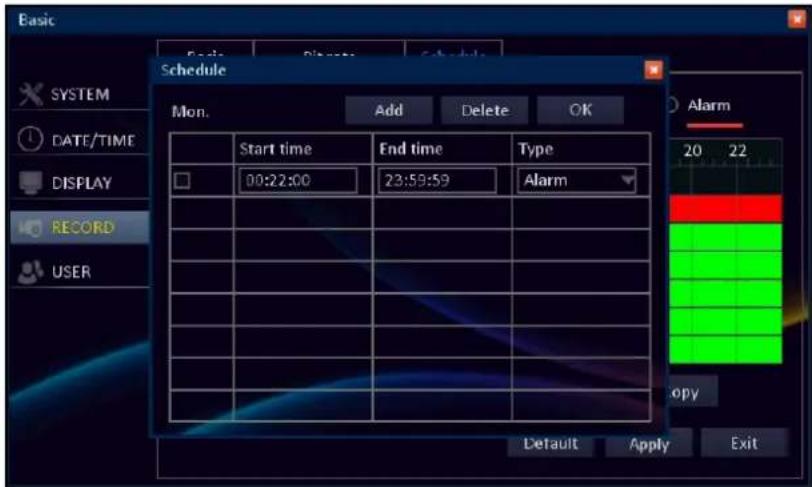Close the Basic window
The height and width of the screenshot is (487, 812).
pos(796,20)
